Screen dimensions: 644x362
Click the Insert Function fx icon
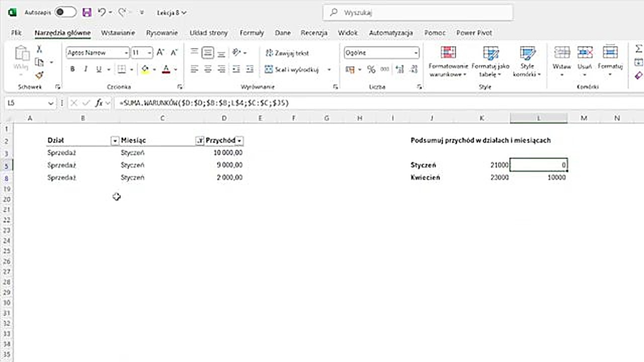pos(100,103)
